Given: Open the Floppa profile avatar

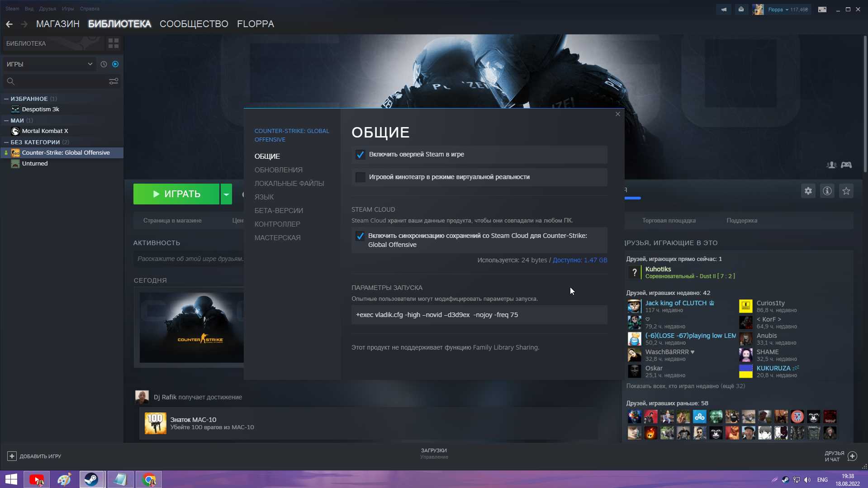Looking at the screenshot, I should pos(758,9).
